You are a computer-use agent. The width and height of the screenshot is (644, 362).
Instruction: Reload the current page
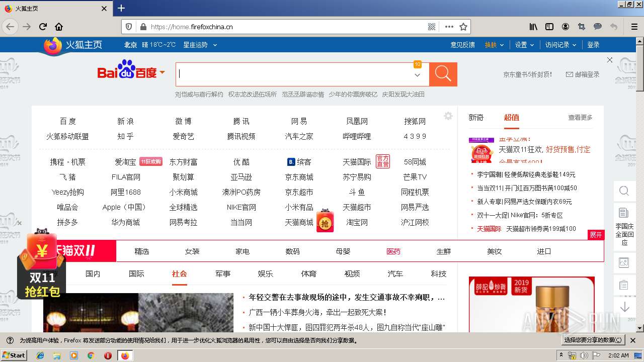pos(43,27)
